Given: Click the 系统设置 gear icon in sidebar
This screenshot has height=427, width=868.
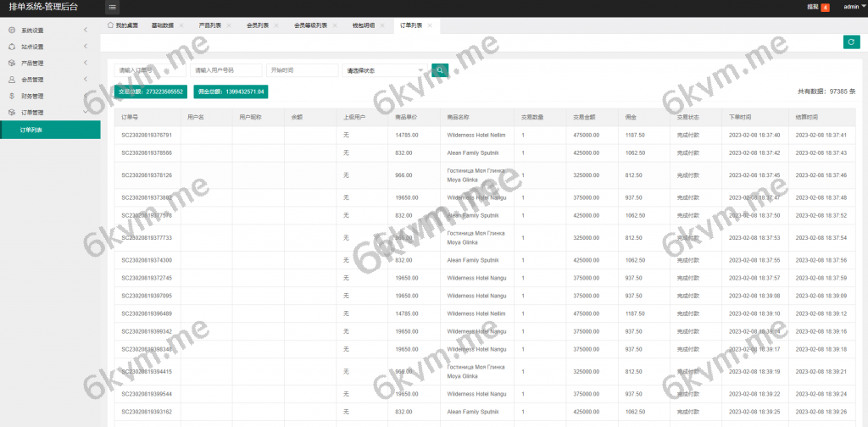Looking at the screenshot, I should point(12,30).
